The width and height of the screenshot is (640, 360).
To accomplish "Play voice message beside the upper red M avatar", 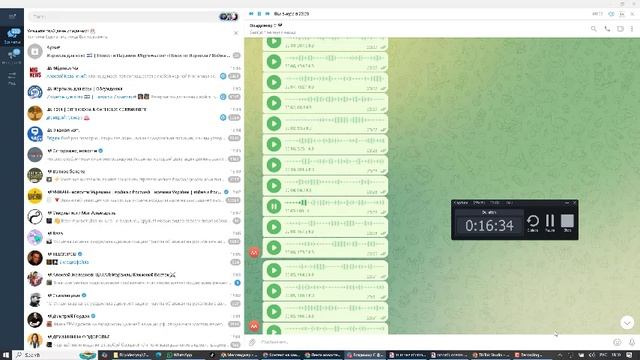I will pyautogui.click(x=274, y=248).
